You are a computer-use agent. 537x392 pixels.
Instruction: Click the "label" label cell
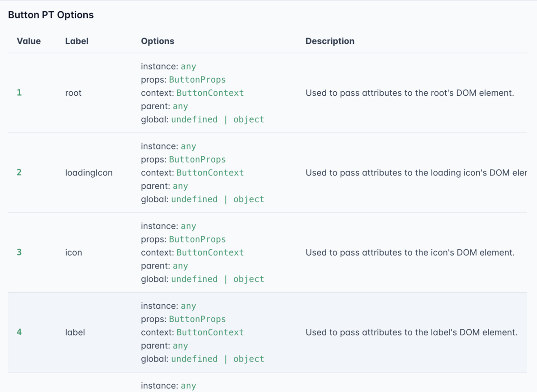click(x=75, y=332)
